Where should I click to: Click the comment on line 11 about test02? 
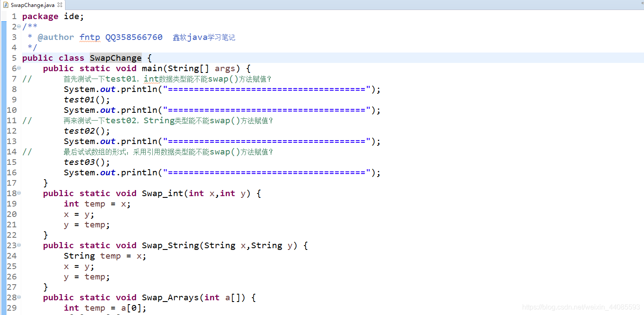(x=169, y=121)
